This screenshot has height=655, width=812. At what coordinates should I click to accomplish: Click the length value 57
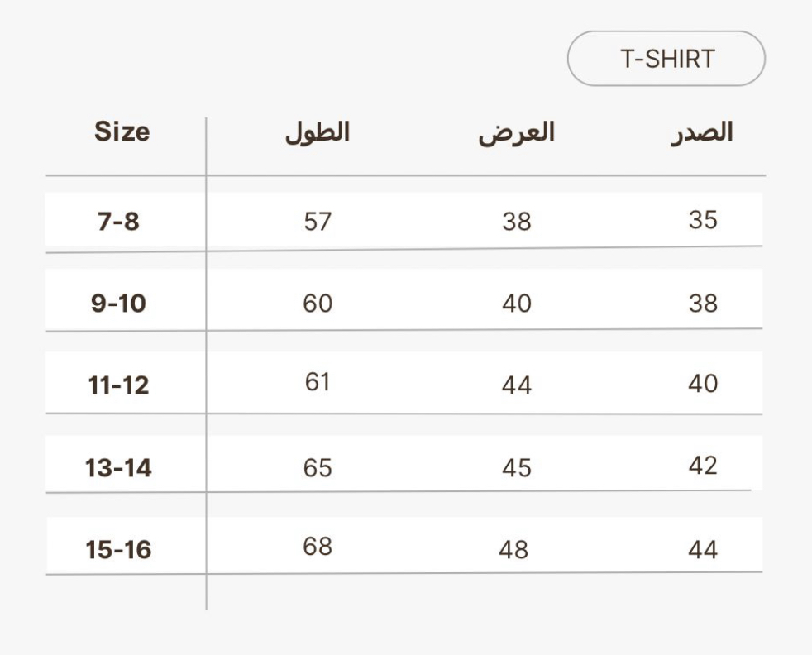tap(318, 222)
